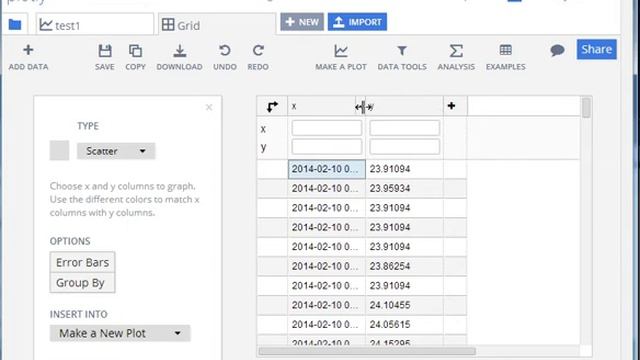Screen dimensions: 640x360
Task: Click the grid vertical scrollbar thumb
Action: [x=586, y=108]
